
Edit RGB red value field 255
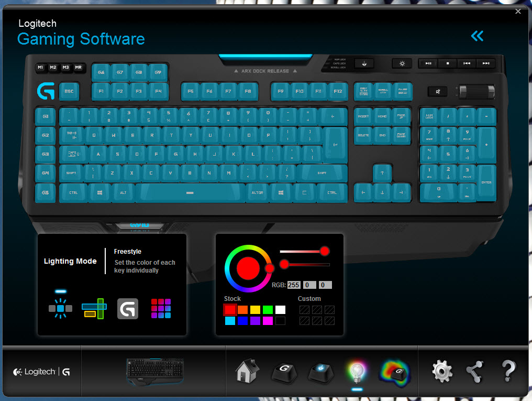tap(294, 285)
